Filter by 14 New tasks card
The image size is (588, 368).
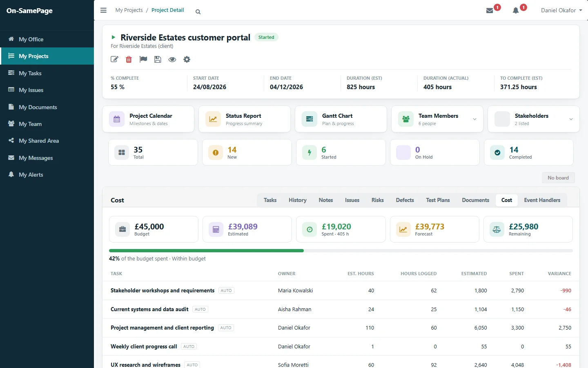247,153
